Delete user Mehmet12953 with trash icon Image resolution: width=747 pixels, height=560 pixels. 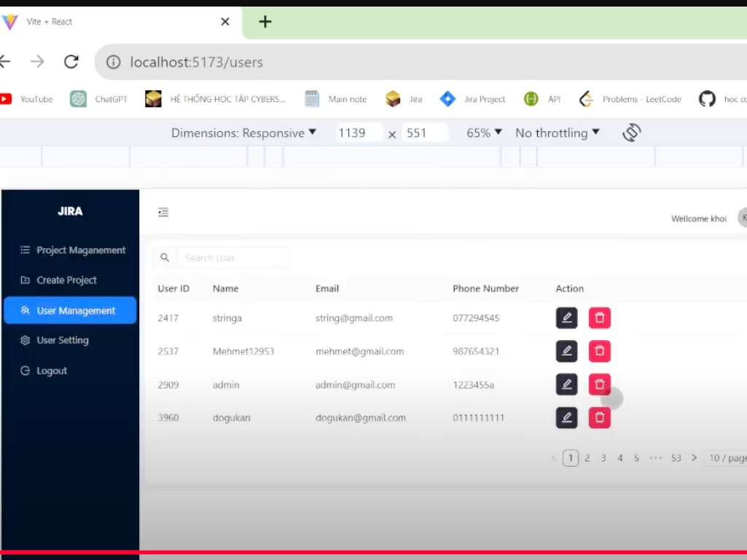599,351
